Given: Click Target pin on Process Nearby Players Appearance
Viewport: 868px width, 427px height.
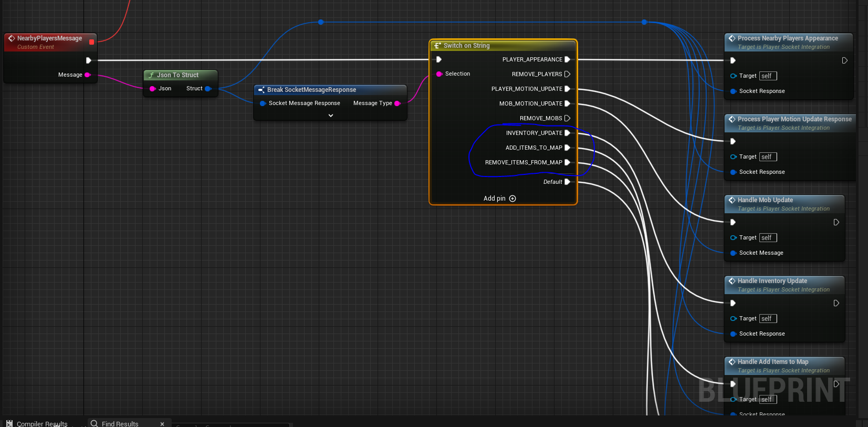Looking at the screenshot, I should 734,76.
